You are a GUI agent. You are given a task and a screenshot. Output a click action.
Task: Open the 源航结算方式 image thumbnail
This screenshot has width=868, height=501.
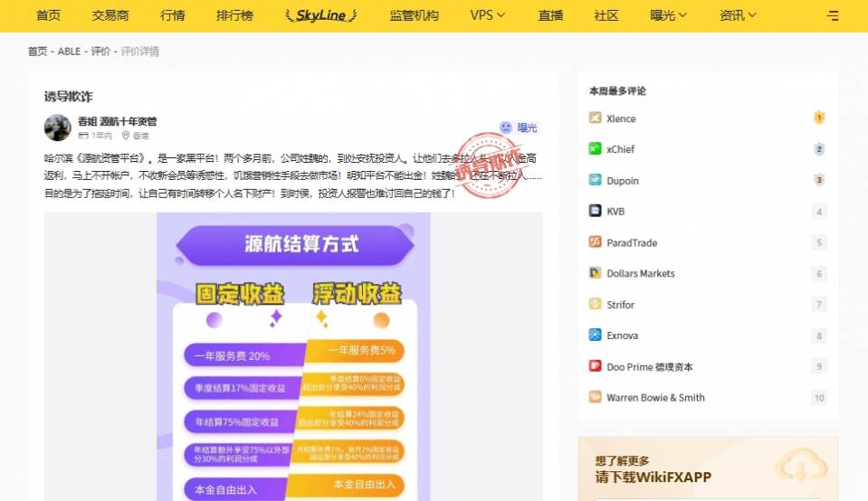[x=293, y=356]
